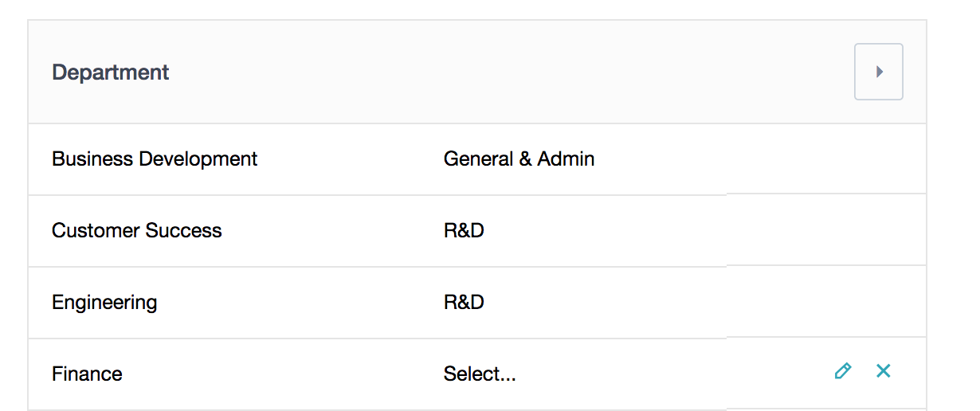Select the Customer Success department name
This screenshot has width=980, height=411.
(137, 230)
